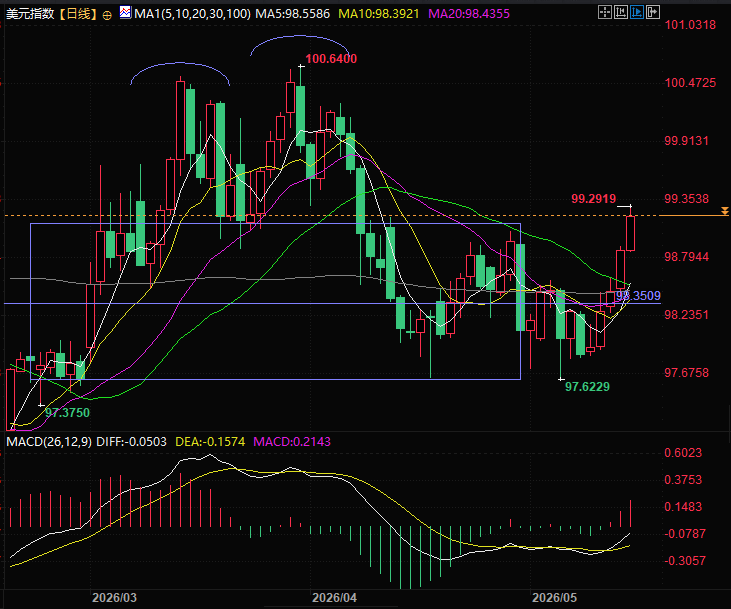Image resolution: width=731 pixels, height=609 pixels.
Task: Click the 0.1483 MACD axis value
Action: click(683, 507)
